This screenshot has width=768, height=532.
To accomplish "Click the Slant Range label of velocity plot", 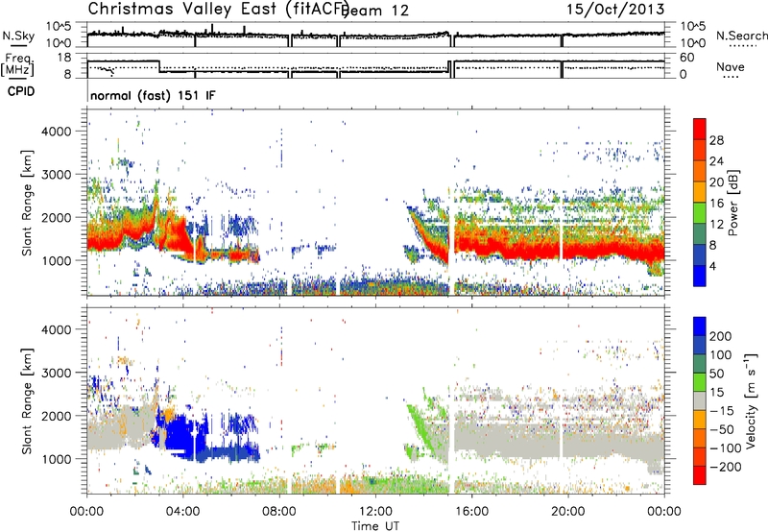I will 26,401.
